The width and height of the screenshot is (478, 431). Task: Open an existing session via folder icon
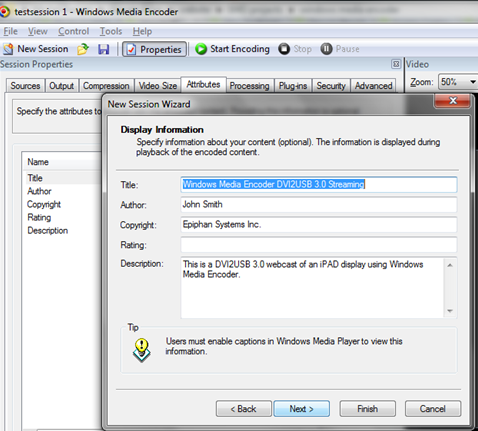click(83, 49)
